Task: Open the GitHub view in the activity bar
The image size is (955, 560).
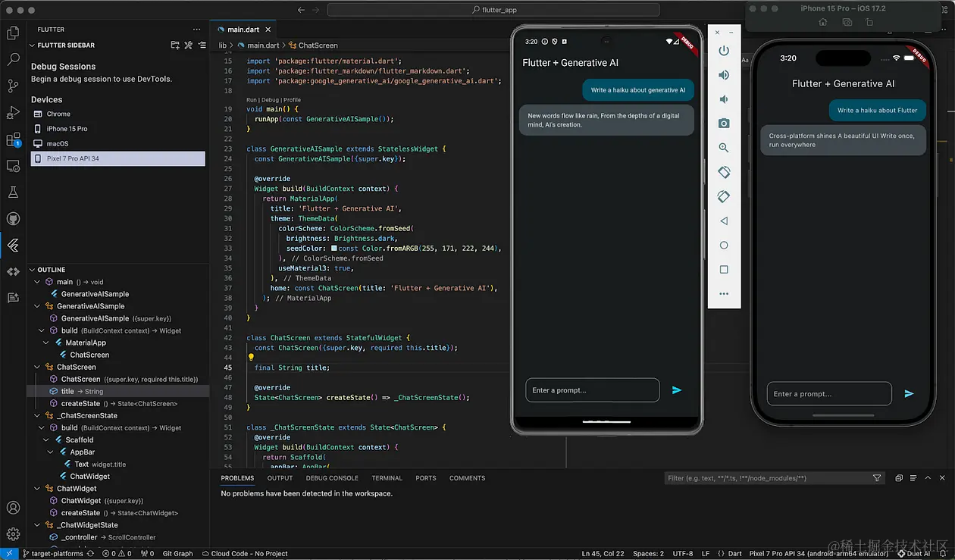Action: [13, 219]
